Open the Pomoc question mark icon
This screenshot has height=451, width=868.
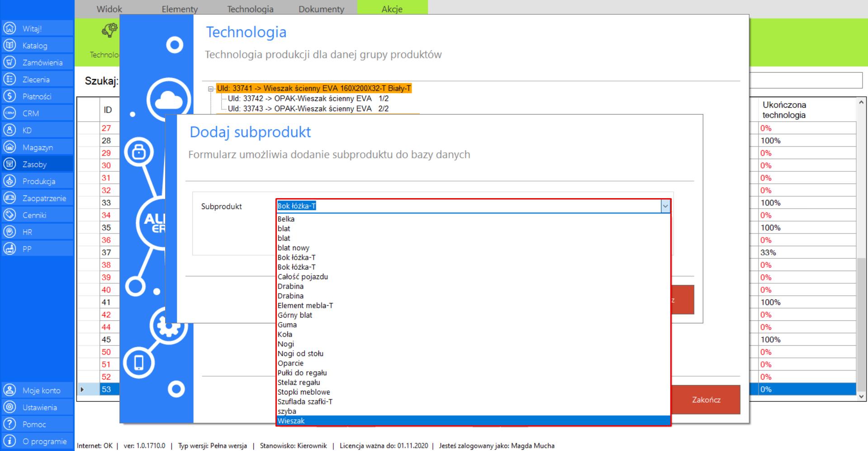tap(9, 424)
